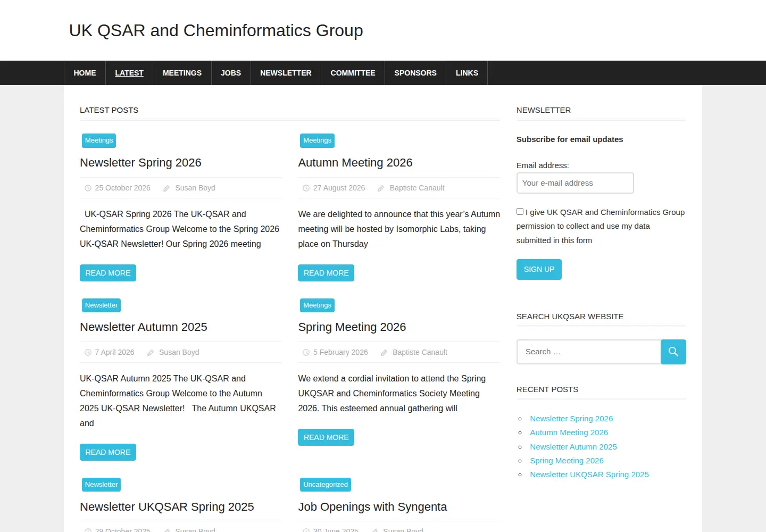Open the Newsletter Autumn 2025 post title
The width and height of the screenshot is (766, 532).
[144, 327]
